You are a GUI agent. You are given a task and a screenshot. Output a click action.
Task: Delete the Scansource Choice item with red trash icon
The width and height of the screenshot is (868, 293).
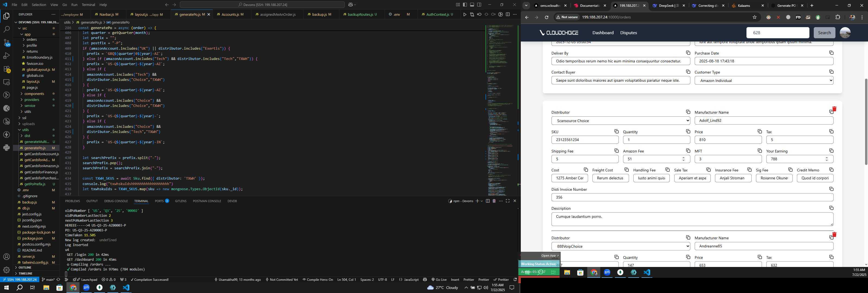tap(834, 109)
